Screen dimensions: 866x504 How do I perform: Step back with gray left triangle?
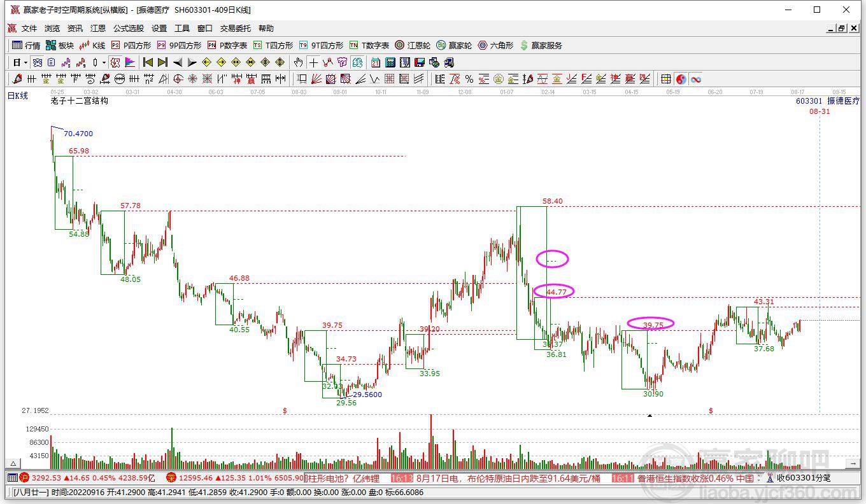(178, 62)
